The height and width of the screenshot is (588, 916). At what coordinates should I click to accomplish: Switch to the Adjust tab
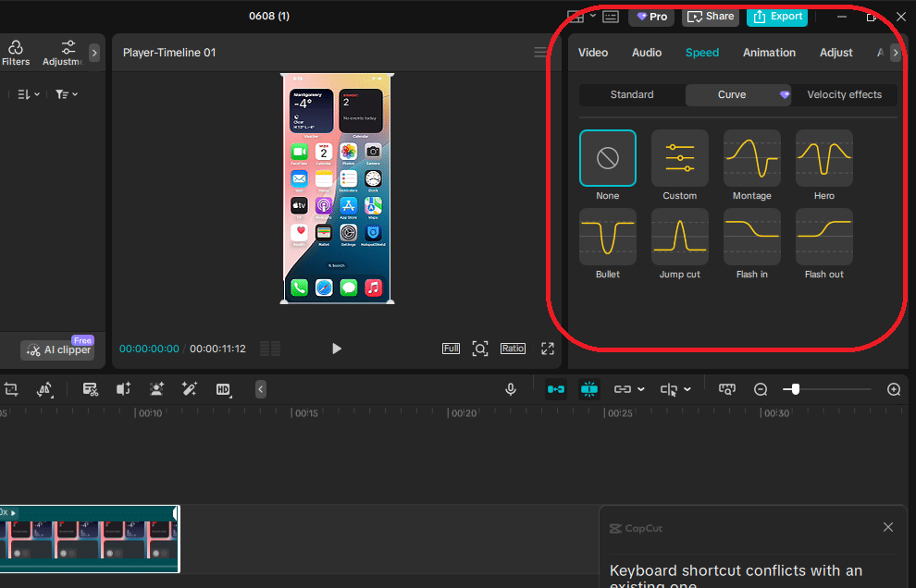[x=836, y=53]
